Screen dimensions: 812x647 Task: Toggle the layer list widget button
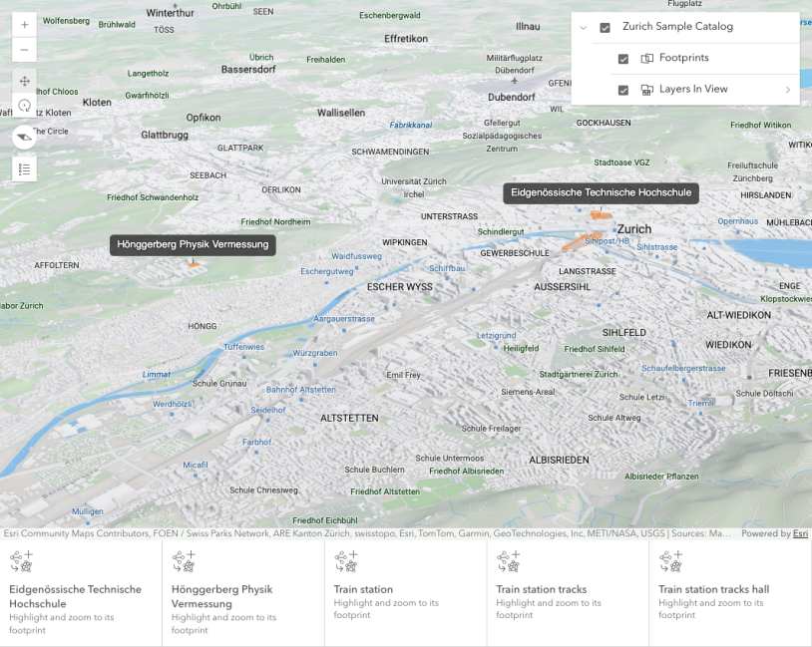pyautogui.click(x=24, y=168)
